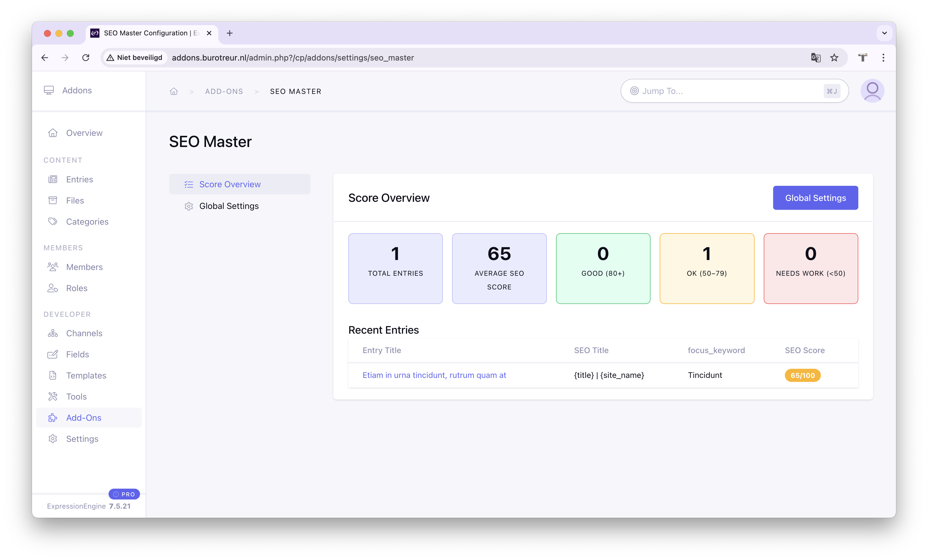This screenshot has height=560, width=928.
Task: Click the blue Global Settings button
Action: click(815, 198)
